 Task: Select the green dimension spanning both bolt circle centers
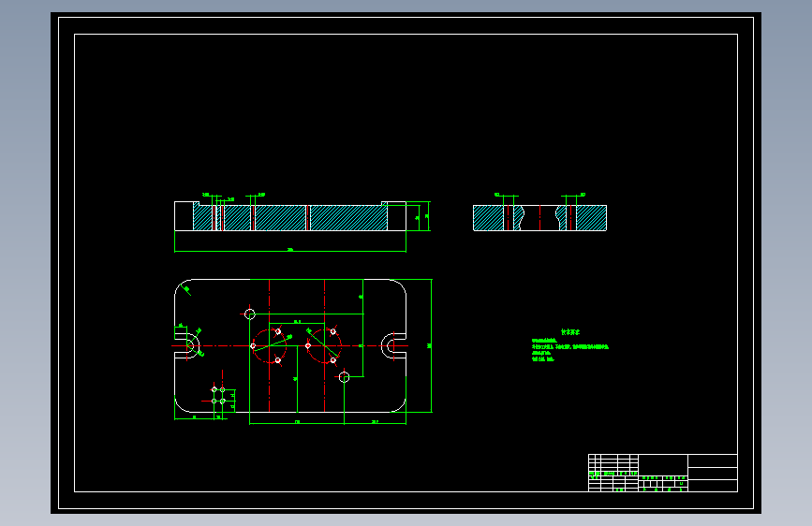tap(297, 323)
